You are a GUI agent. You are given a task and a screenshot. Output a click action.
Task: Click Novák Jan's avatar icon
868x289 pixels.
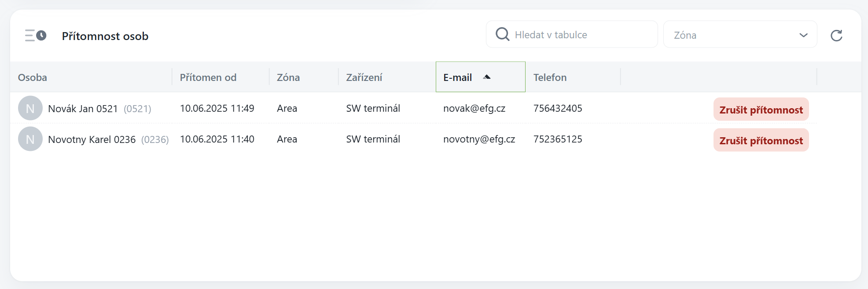(x=30, y=108)
